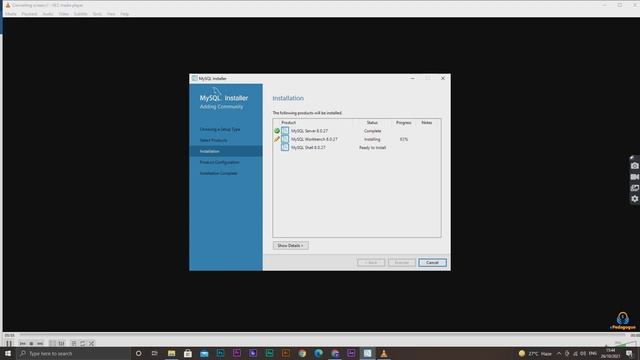Click the camera screenshot icon on right edge

point(635,166)
